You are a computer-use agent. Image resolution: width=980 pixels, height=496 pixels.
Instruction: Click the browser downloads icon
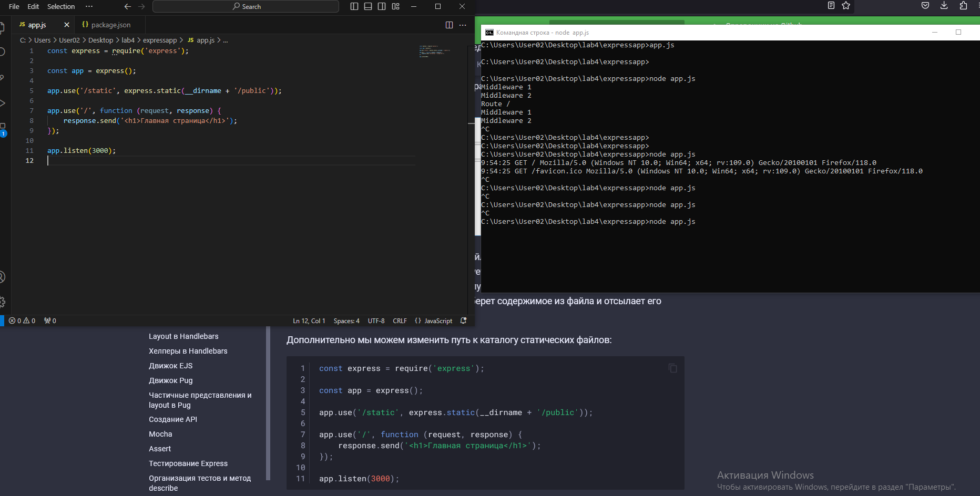click(x=944, y=5)
